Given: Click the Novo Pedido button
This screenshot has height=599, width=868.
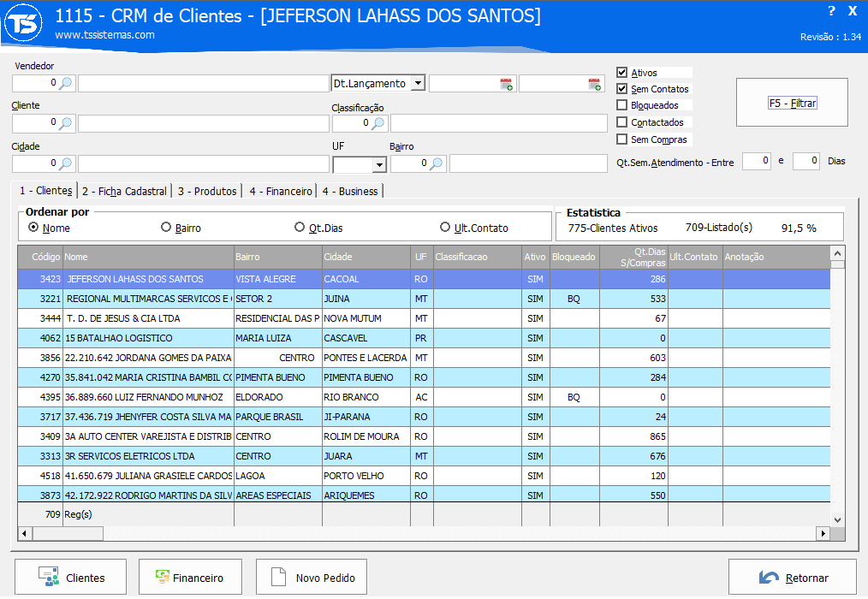Looking at the screenshot, I should coord(312,578).
